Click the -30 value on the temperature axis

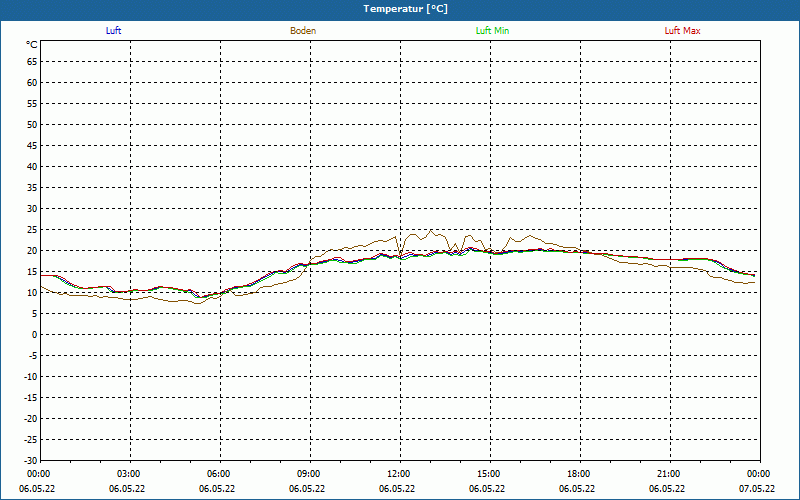point(30,461)
